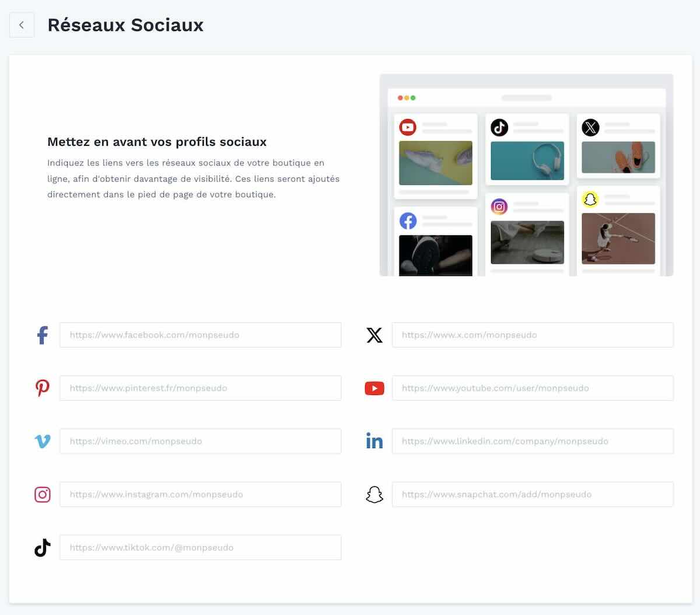Click the dark shoe photo in the Facebook card
Screen dimensions: 700x615
436,255
